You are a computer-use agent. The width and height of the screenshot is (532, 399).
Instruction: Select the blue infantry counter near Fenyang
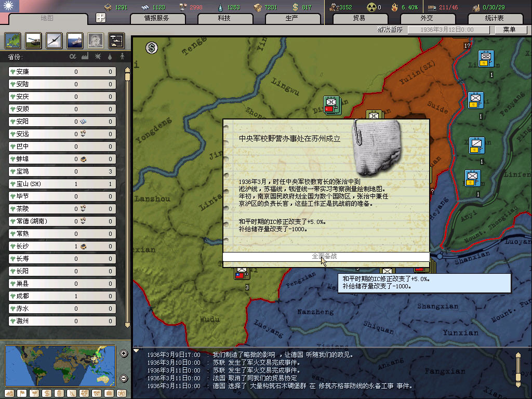476,100
